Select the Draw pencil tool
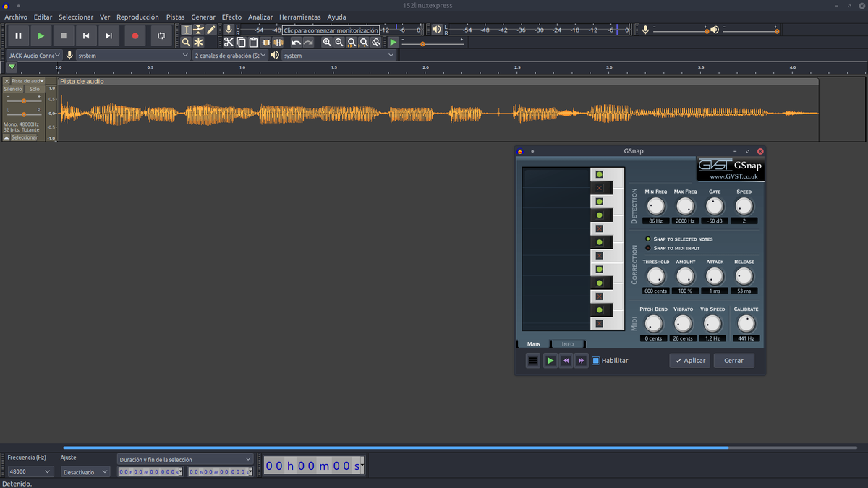Viewport: 868px width, 488px height. point(210,30)
